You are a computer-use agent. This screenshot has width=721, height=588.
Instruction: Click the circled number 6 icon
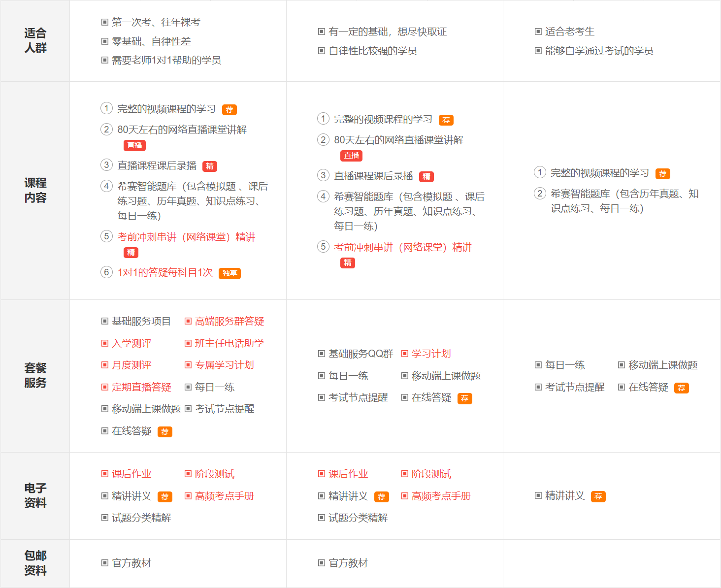click(106, 272)
